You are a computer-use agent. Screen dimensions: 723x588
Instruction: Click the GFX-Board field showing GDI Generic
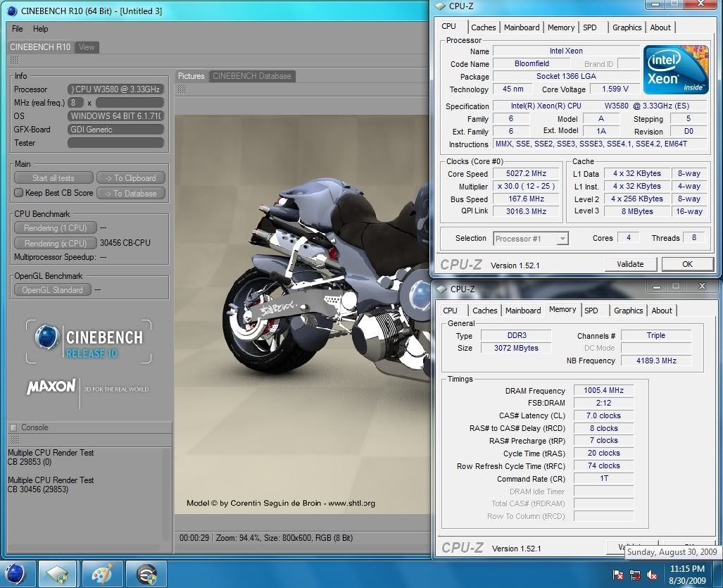[x=115, y=130]
